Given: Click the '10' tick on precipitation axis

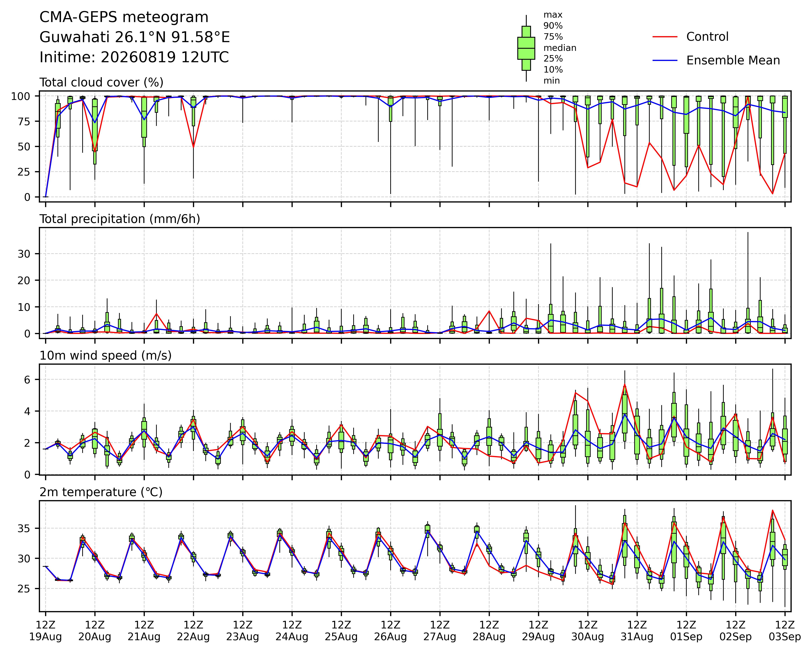Looking at the screenshot, I should 24,307.
